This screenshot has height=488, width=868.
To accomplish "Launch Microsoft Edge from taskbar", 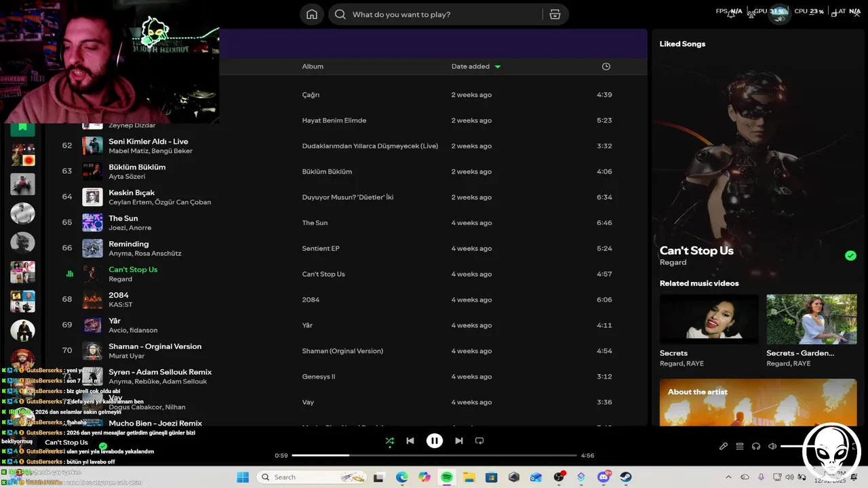I will pyautogui.click(x=402, y=477).
